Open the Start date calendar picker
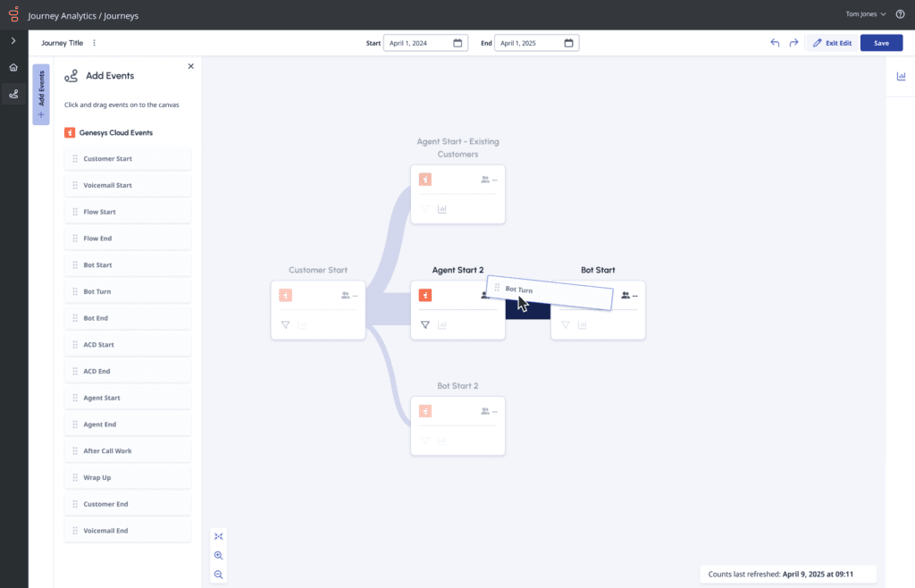Screen dimensions: 915x588 [457, 42]
